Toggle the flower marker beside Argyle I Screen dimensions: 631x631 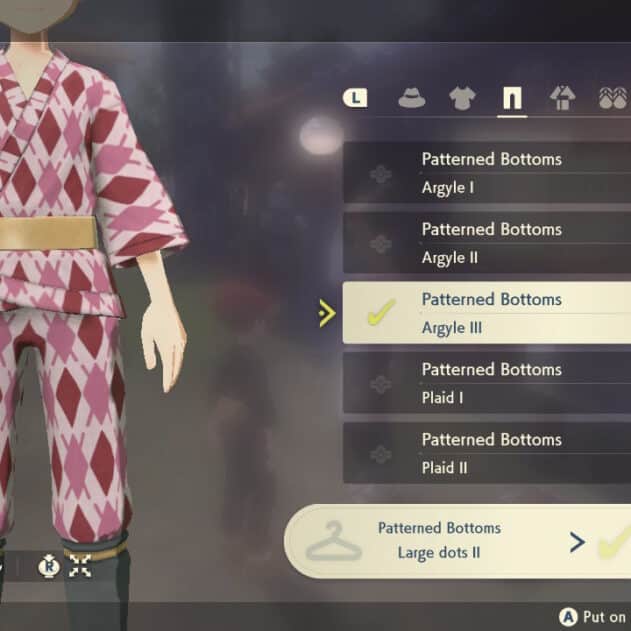tap(380, 174)
